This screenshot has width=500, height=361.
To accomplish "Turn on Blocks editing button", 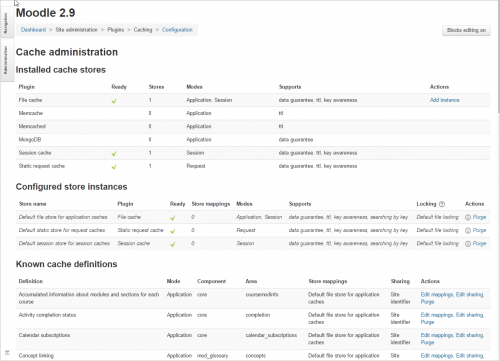I will pos(466,30).
